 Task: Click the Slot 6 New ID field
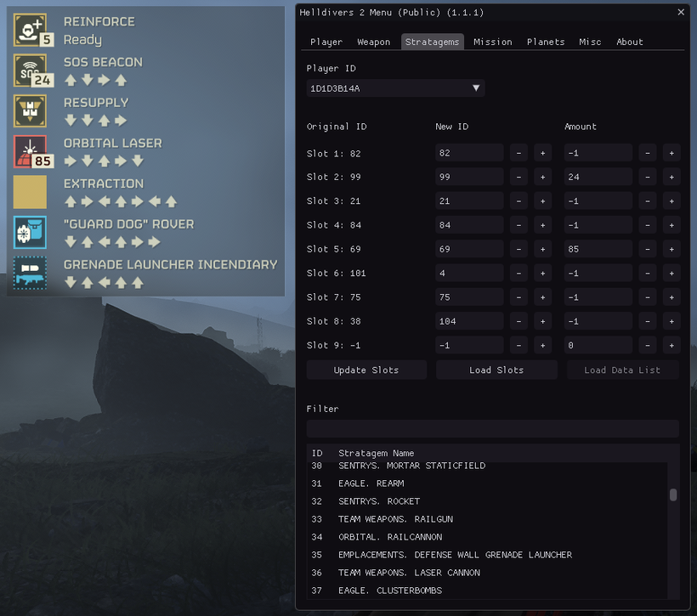(469, 273)
